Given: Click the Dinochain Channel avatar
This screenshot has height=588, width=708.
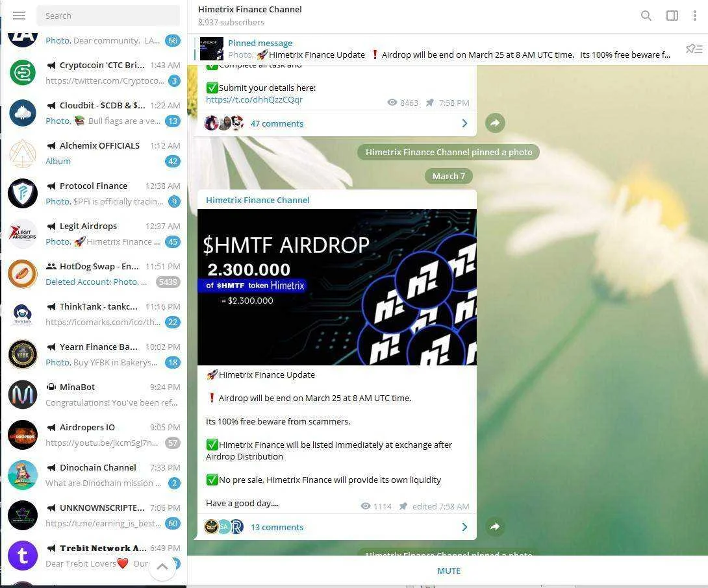Looking at the screenshot, I should tap(23, 474).
